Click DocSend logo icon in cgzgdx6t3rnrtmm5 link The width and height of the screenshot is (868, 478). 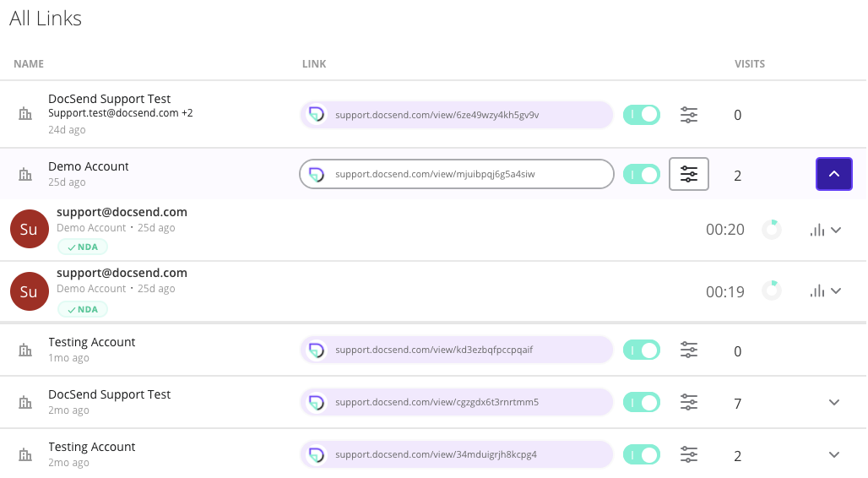(x=316, y=402)
